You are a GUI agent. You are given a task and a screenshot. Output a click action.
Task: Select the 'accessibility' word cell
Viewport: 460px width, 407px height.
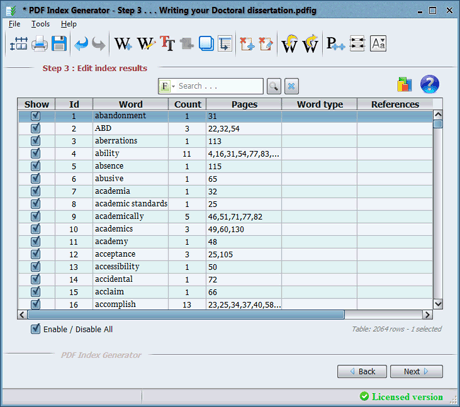click(131, 267)
